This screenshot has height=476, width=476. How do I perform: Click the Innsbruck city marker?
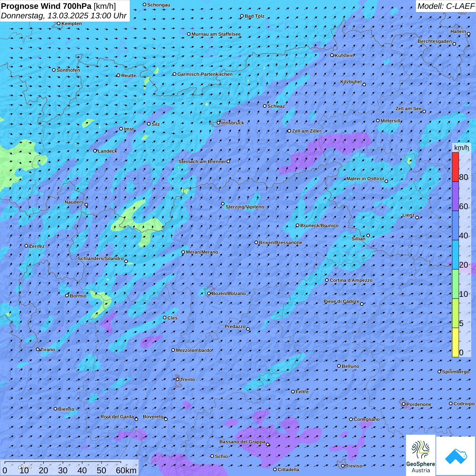(219, 123)
